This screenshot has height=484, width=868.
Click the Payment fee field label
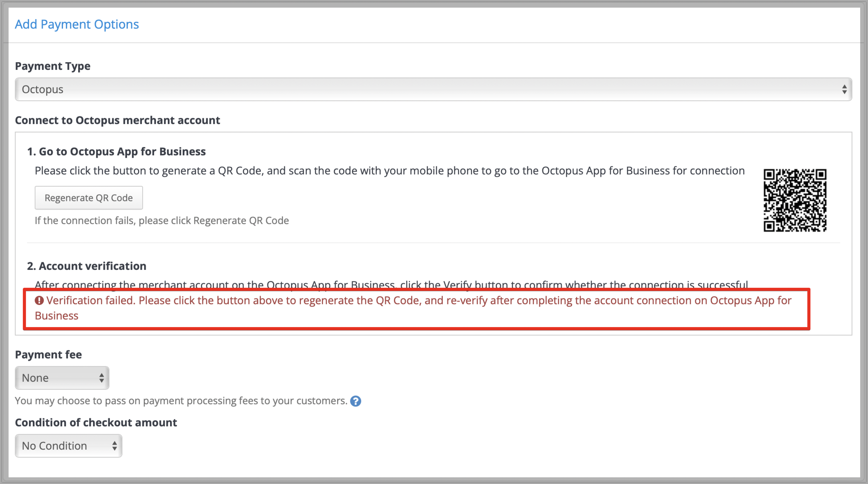point(48,355)
